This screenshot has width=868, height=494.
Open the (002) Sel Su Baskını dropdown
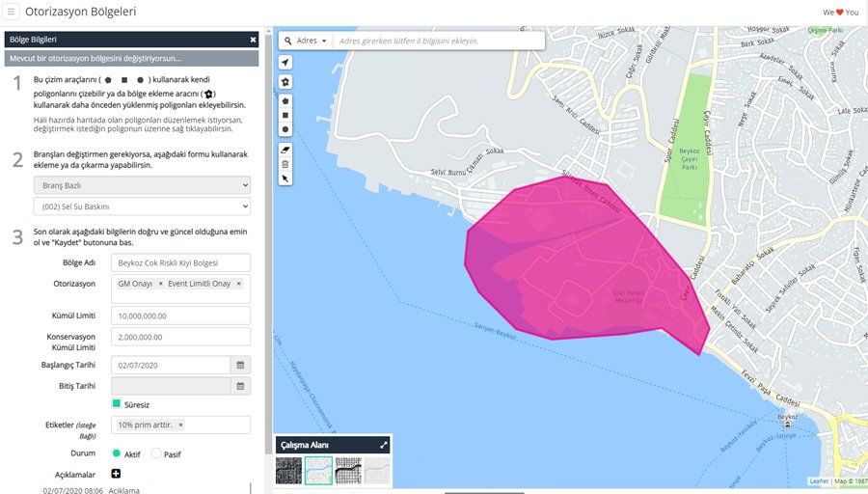pyautogui.click(x=142, y=206)
